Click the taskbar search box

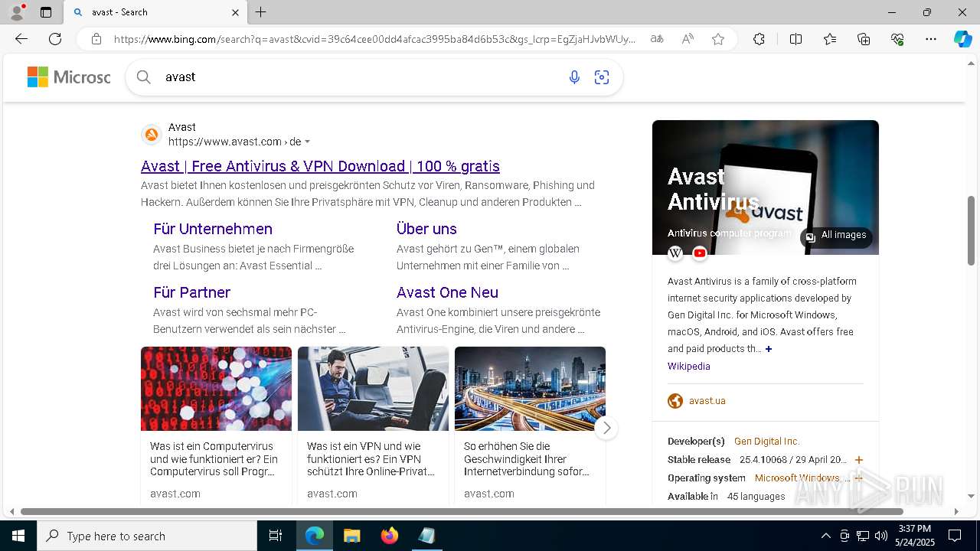[x=147, y=536]
